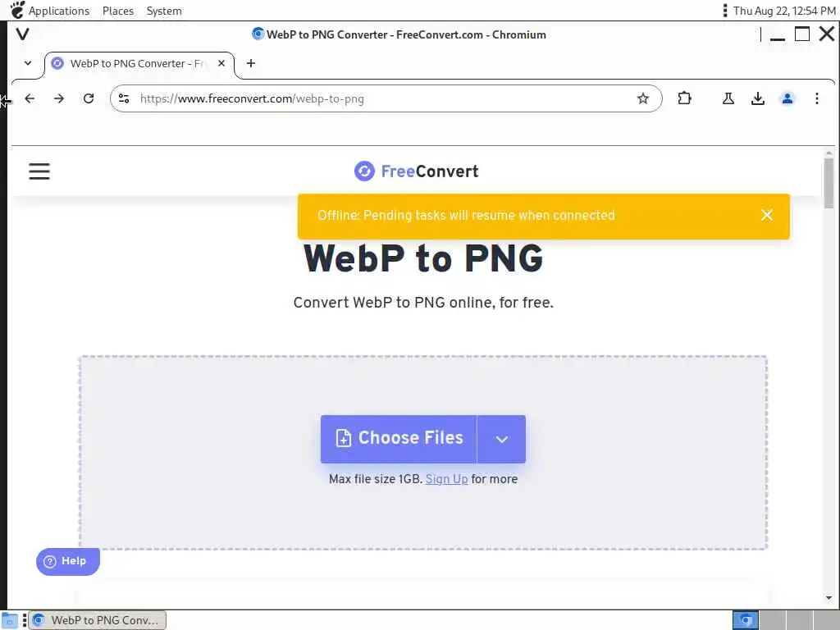The image size is (840, 630).
Task: Click the show desktop icon in taskbar
Action: pyautogui.click(x=10, y=620)
